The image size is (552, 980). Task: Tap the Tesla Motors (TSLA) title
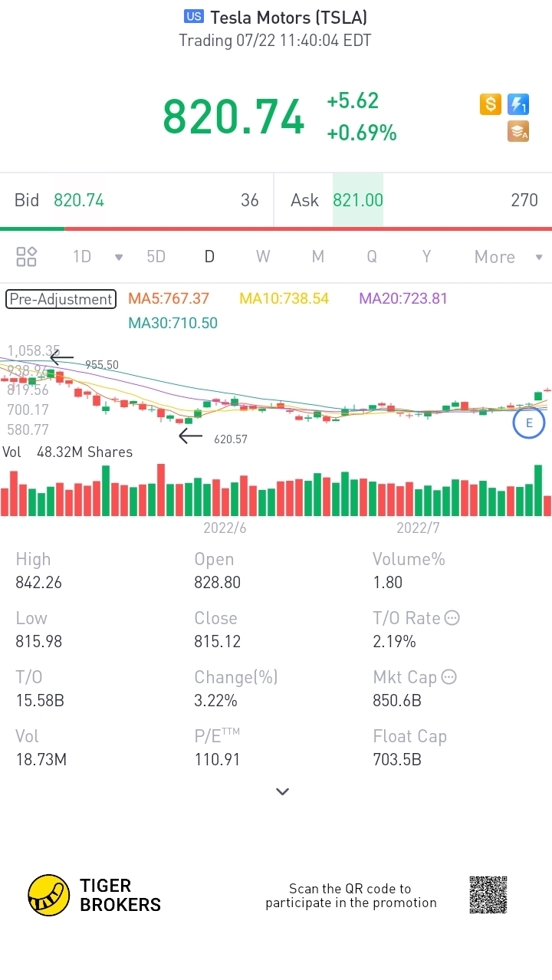289,17
